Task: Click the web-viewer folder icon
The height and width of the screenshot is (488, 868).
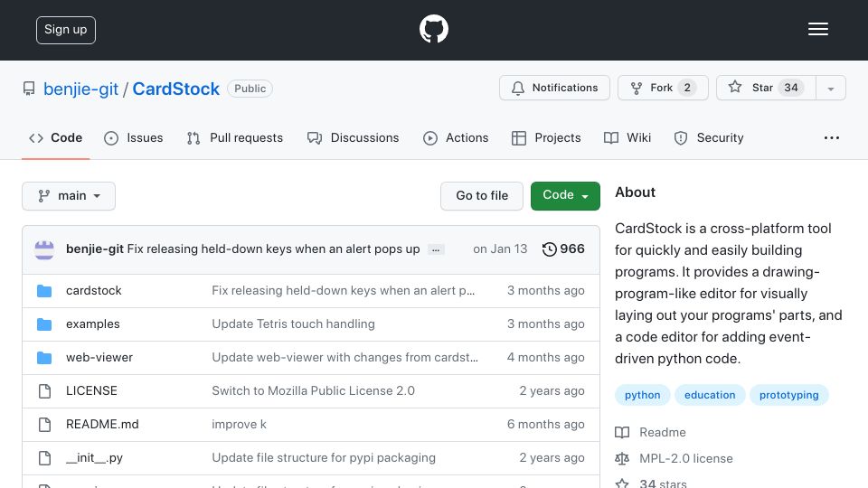Action: click(44, 358)
